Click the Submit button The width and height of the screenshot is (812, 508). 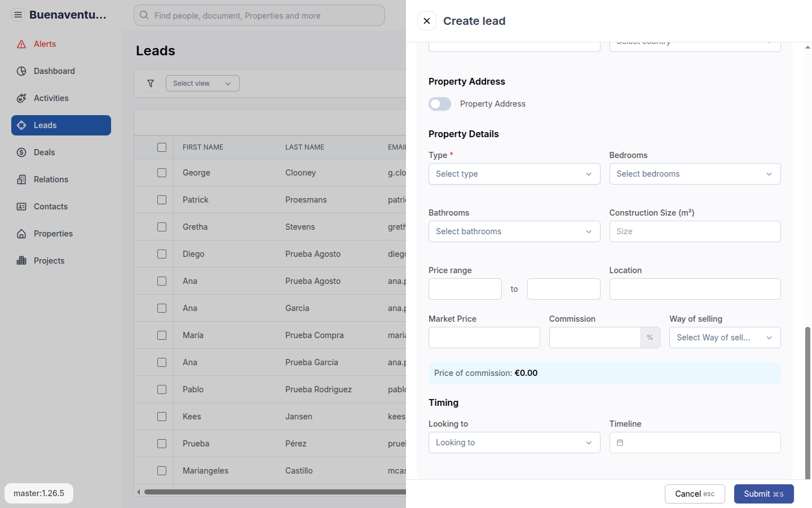click(x=764, y=494)
